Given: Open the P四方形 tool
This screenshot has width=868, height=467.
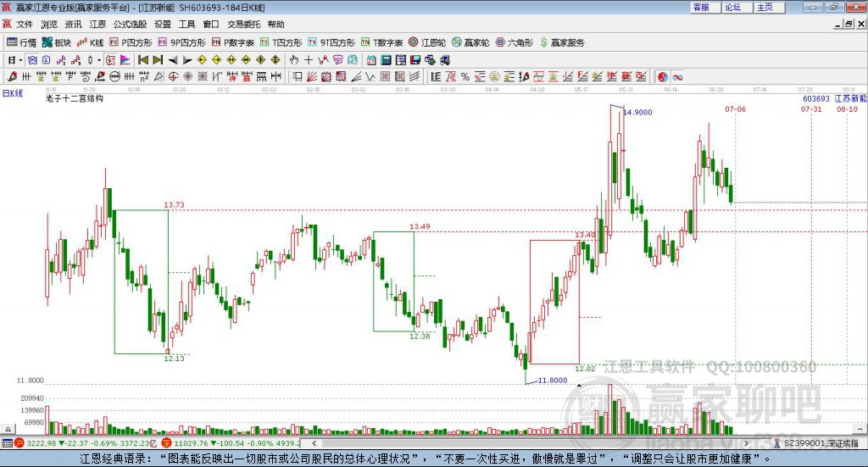Looking at the screenshot, I should tap(131, 42).
